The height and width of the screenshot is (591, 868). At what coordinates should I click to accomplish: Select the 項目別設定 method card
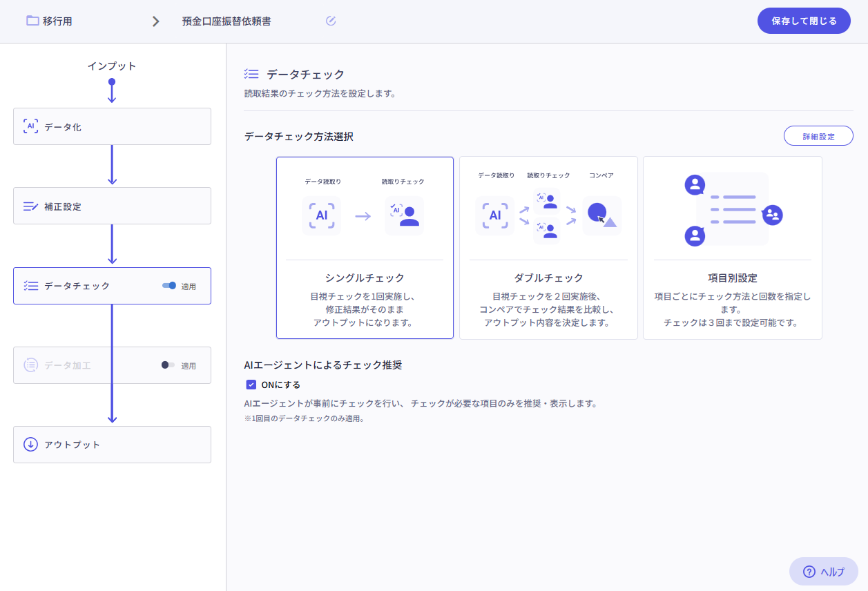(732, 247)
